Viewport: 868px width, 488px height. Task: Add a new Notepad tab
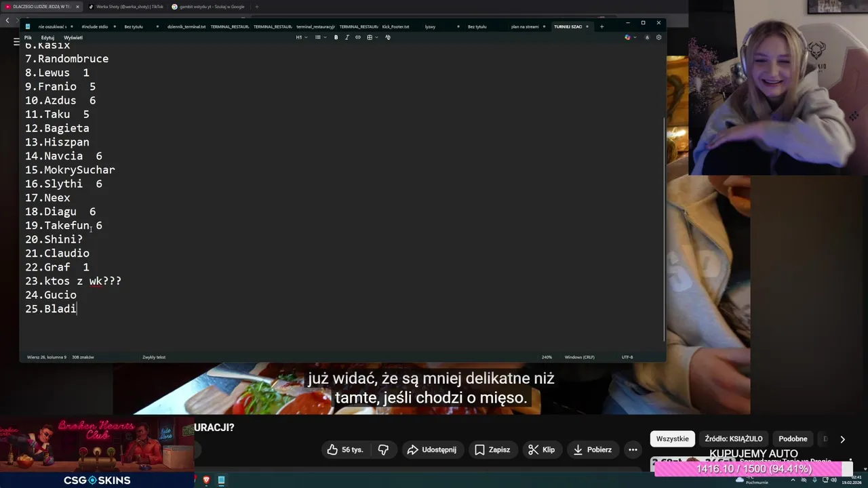pyautogui.click(x=601, y=26)
